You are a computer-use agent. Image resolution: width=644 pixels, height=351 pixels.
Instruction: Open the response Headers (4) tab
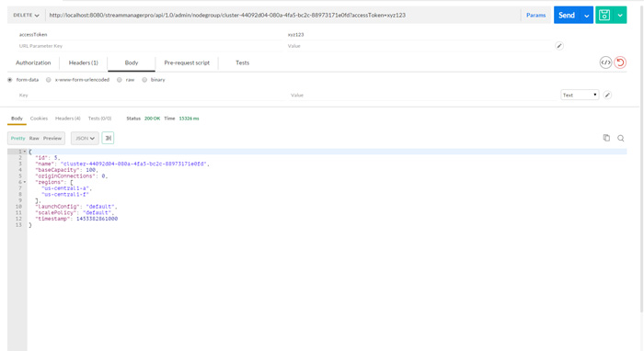coord(68,119)
